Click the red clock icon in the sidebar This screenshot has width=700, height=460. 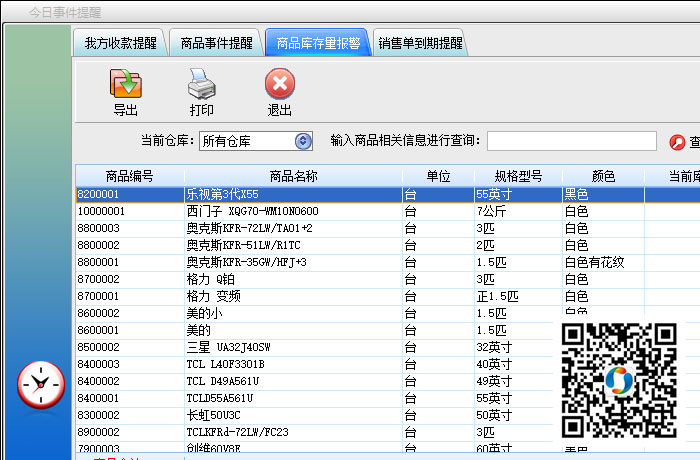tap(41, 385)
